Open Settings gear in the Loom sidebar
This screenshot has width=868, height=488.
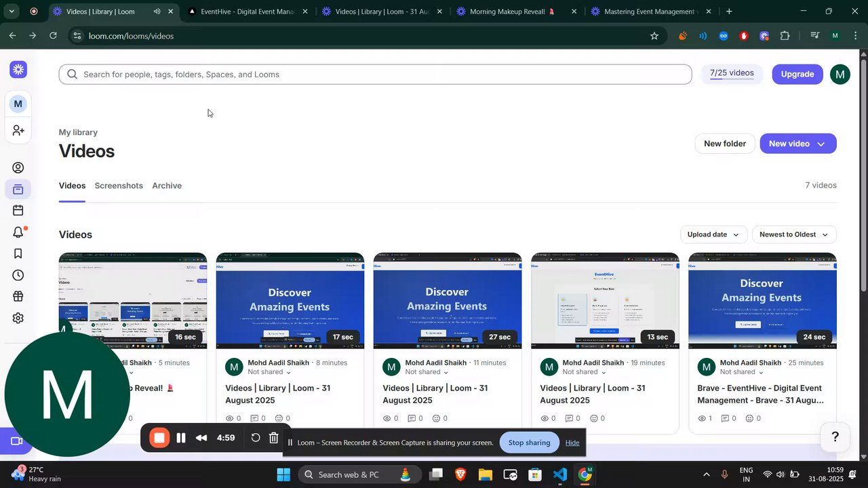click(18, 318)
